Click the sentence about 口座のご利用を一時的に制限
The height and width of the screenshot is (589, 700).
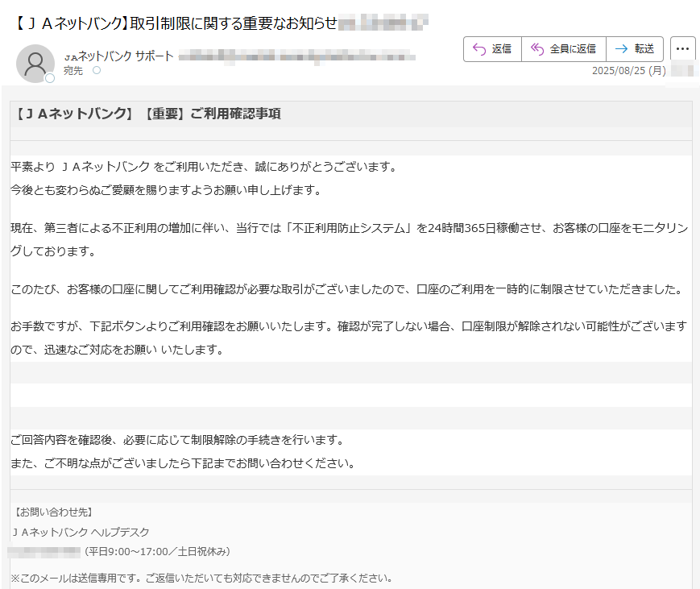[x=347, y=289]
